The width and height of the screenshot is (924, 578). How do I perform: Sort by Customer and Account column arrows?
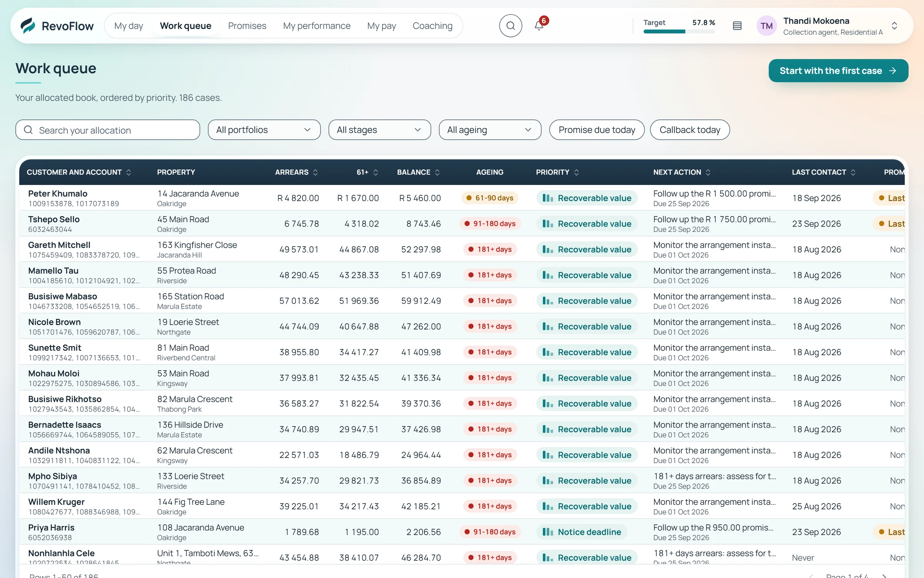pos(129,172)
